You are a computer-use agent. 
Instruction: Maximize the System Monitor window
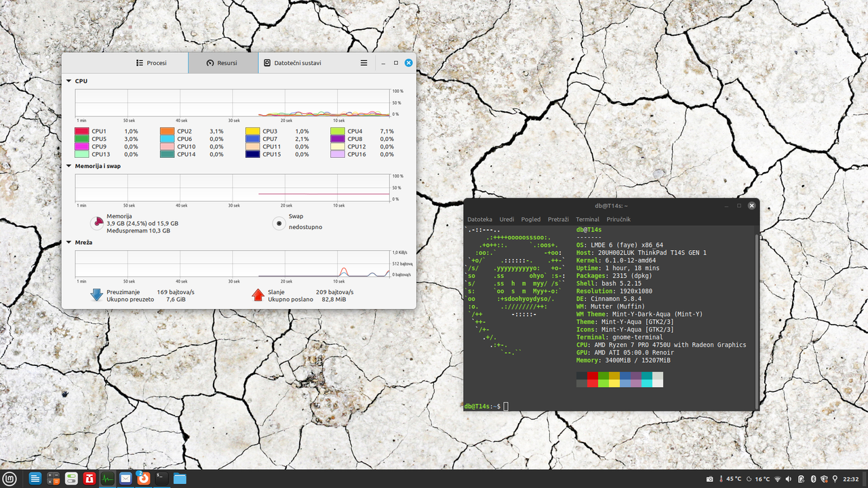396,63
